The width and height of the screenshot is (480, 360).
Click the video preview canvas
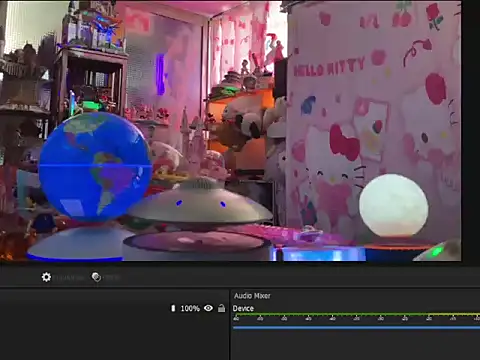tap(231, 131)
